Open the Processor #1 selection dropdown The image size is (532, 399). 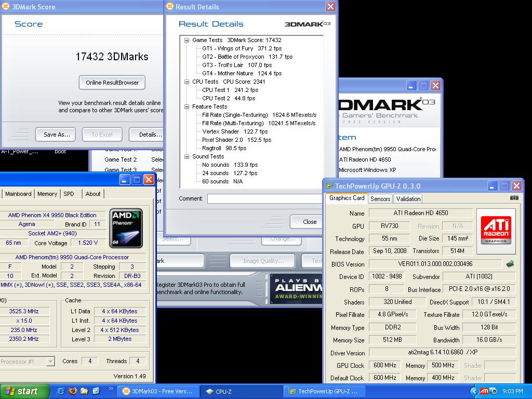click(x=50, y=362)
